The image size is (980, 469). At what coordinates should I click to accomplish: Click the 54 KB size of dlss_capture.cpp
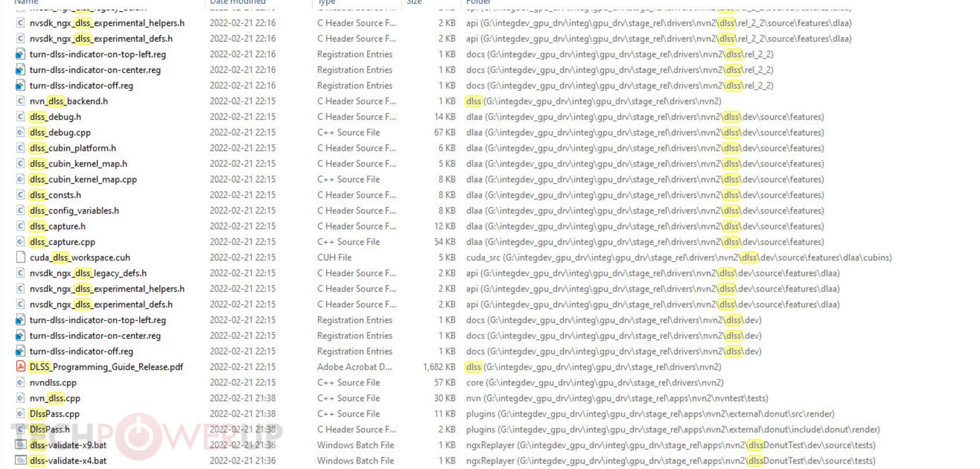tap(445, 242)
